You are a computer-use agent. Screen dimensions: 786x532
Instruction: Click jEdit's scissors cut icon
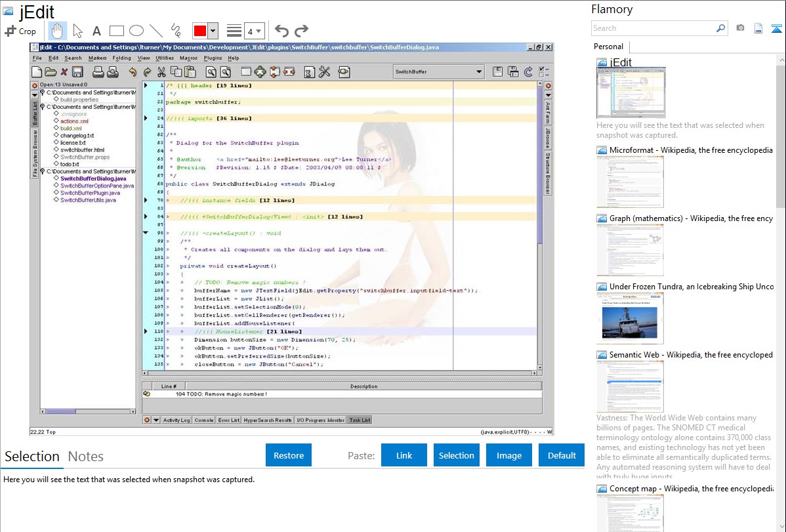(161, 72)
